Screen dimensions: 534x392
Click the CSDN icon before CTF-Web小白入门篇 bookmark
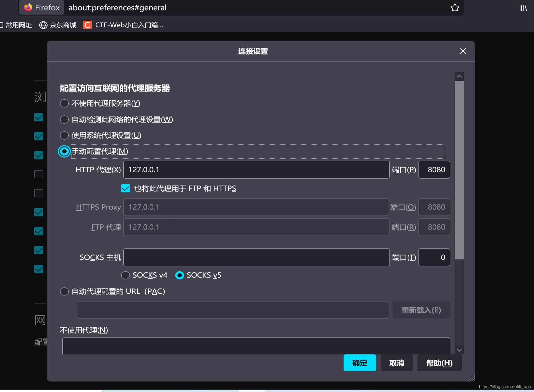click(87, 25)
